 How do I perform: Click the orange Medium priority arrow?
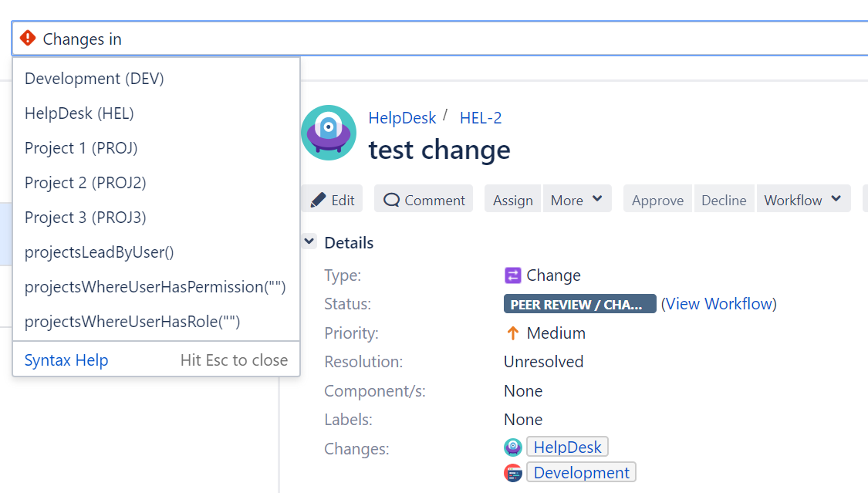click(x=512, y=333)
